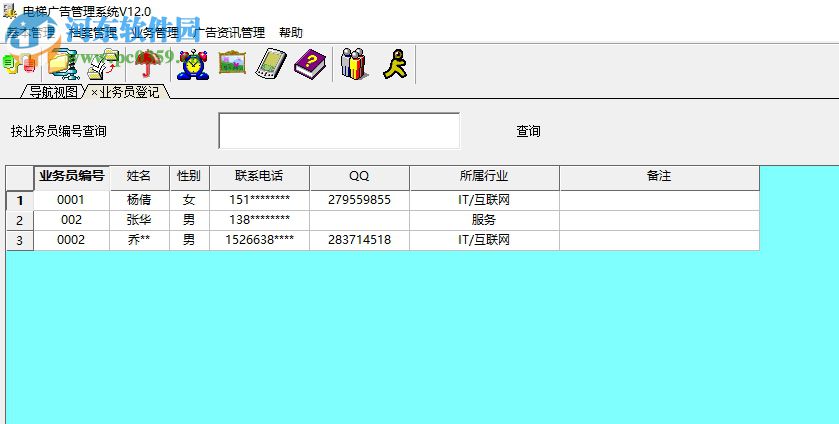Click the name cell 乔**
Viewport: 839px width, 424px height.
pos(139,240)
